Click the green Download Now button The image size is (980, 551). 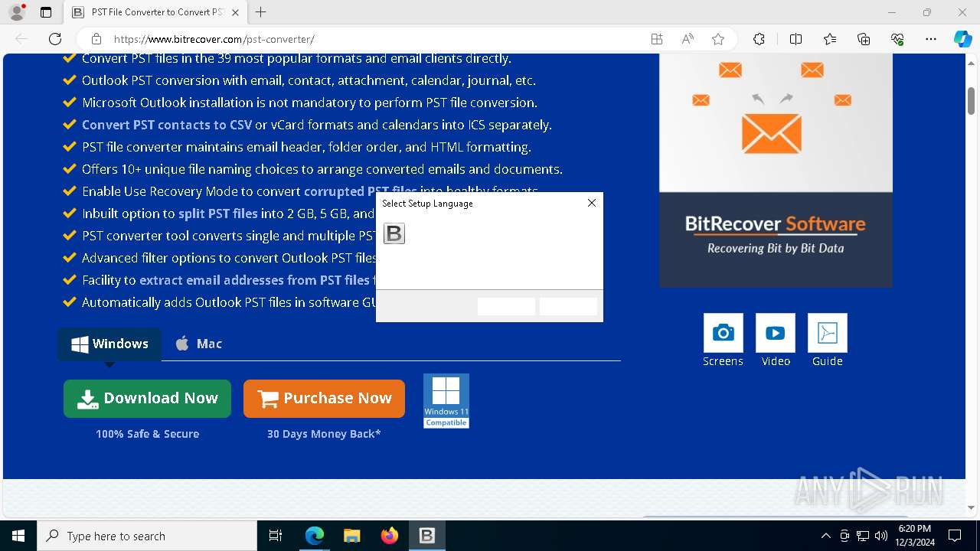147,399
